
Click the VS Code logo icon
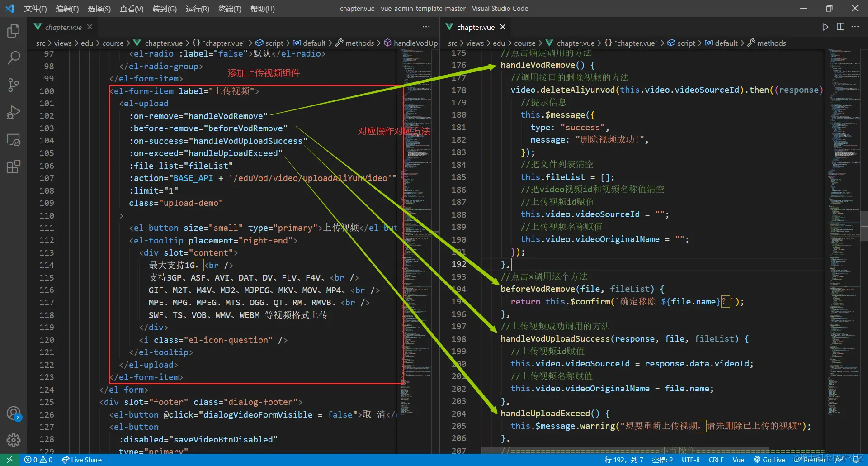[x=10, y=9]
